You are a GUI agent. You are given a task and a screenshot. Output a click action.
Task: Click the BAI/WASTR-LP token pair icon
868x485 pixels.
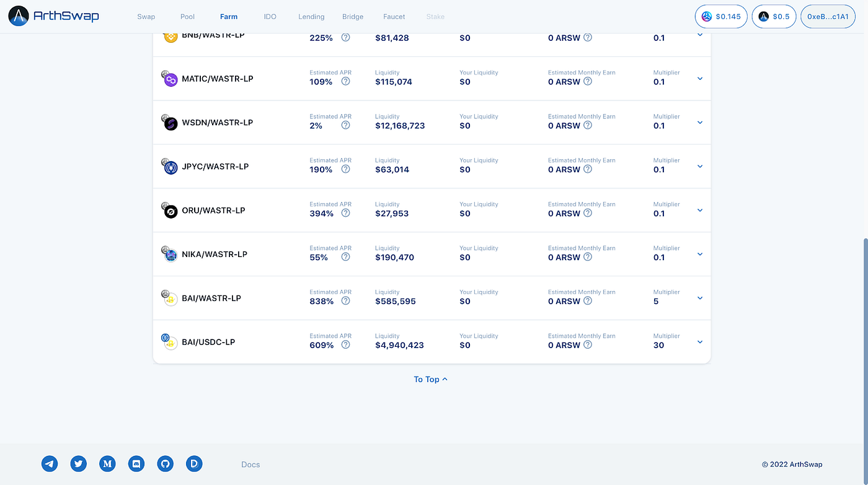[169, 299]
